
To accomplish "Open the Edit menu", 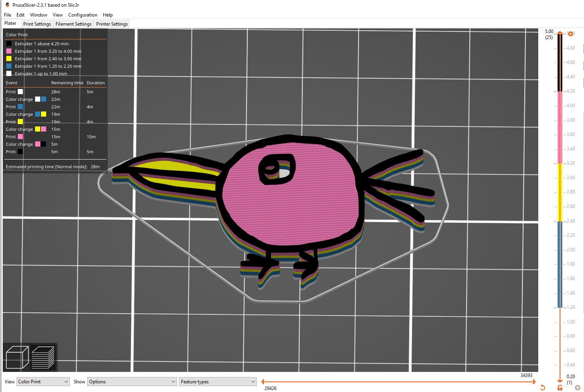I will click(21, 15).
